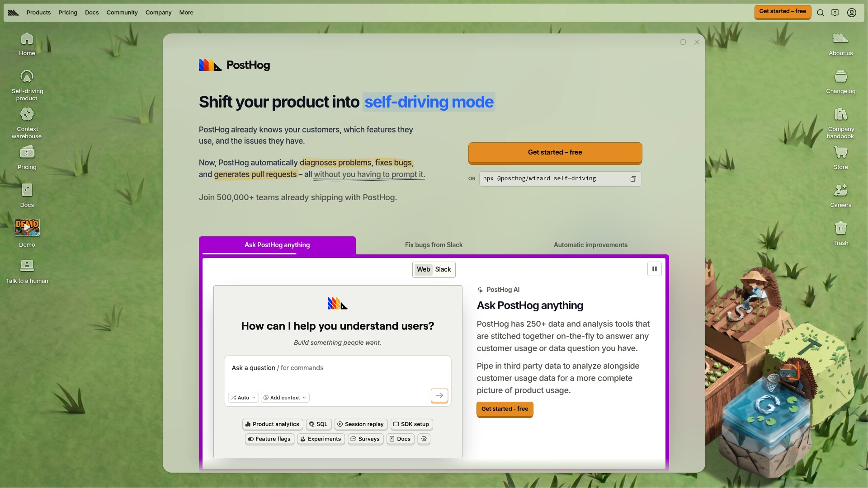Open the Community menu

pyautogui.click(x=122, y=13)
